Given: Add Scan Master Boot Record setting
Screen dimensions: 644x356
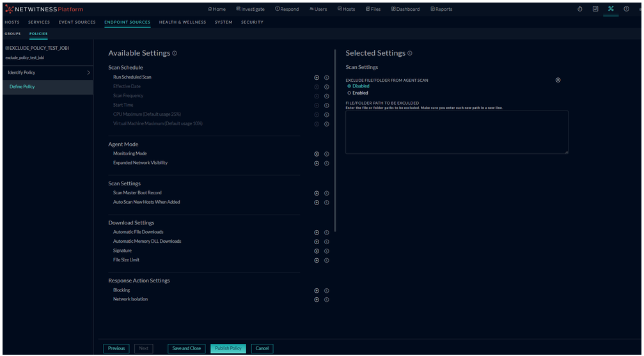Looking at the screenshot, I should coord(317,193).
